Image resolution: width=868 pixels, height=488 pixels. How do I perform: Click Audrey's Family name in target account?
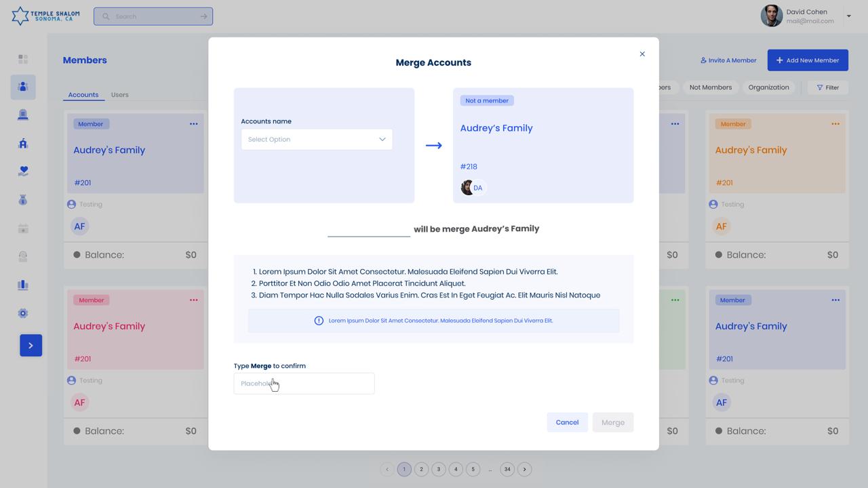pos(496,128)
